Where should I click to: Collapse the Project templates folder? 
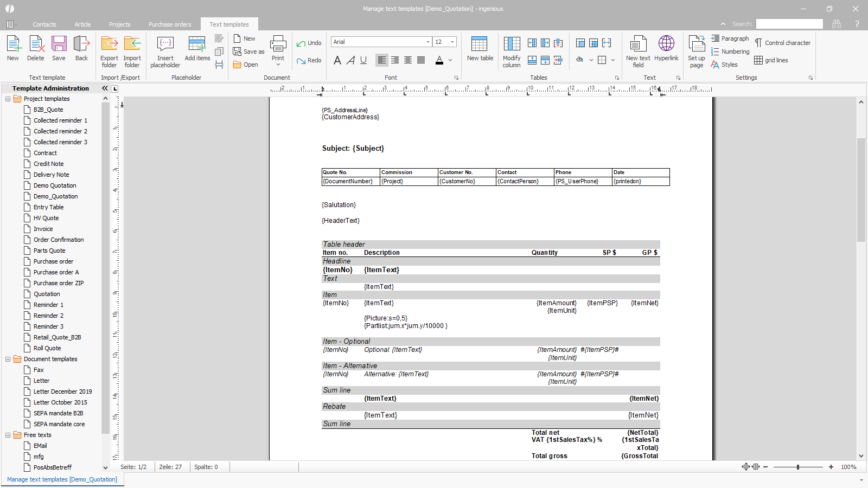[x=8, y=99]
